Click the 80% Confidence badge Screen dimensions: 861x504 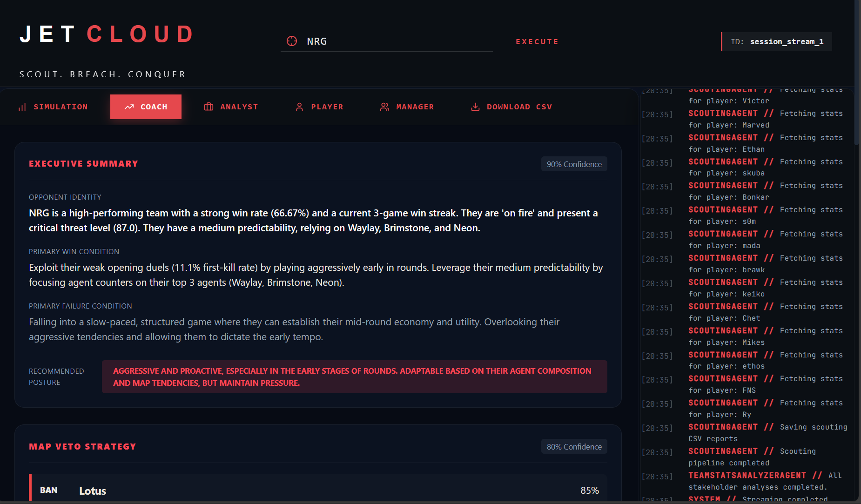click(574, 447)
